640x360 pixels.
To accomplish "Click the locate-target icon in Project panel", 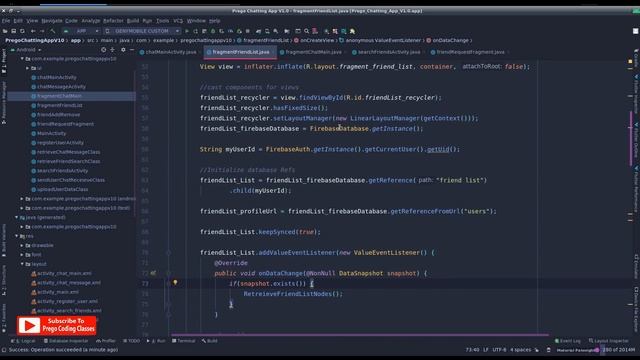I will click(x=104, y=50).
